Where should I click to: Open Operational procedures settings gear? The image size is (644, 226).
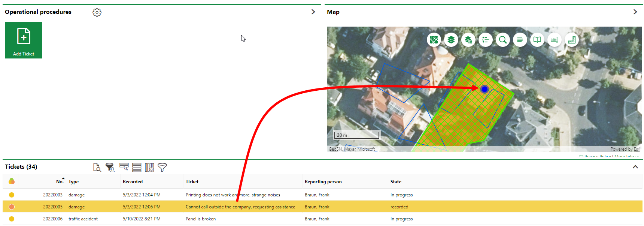pos(97,12)
